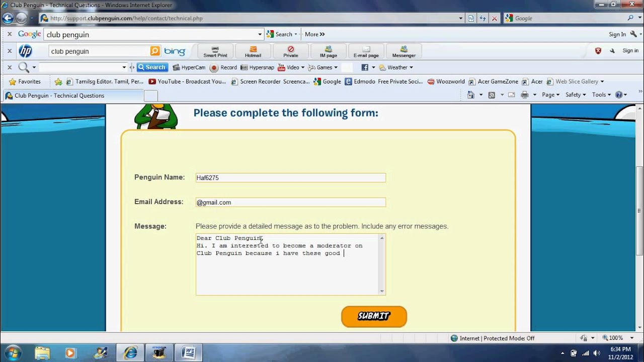Viewport: 644px width, 362px height.
Task: Open IM page on HP toolbar
Action: 328,51
